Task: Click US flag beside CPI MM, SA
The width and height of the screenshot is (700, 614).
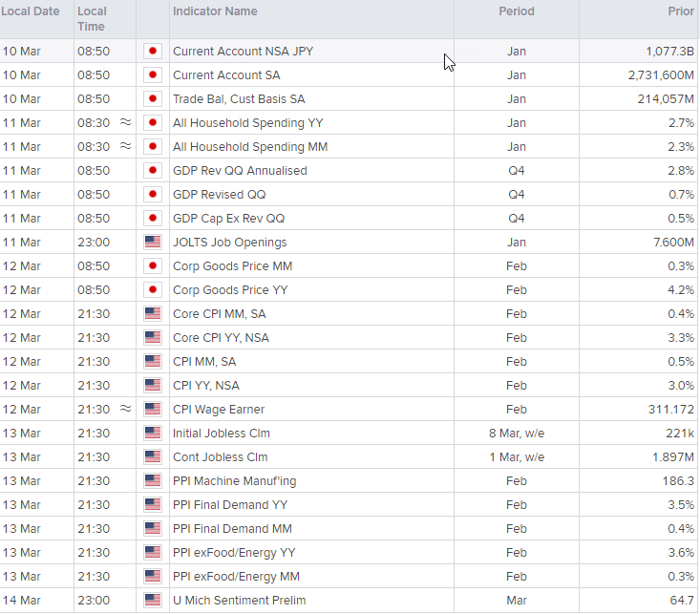Action: click(x=153, y=362)
